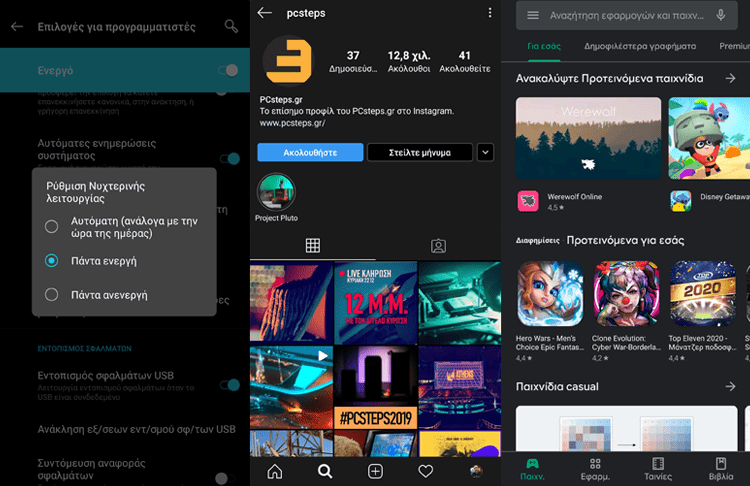This screenshot has width=750, height=486.
Task: Toggle Συντόμευση αναφοράς σφαλμάτων switch
Action: pos(224,478)
